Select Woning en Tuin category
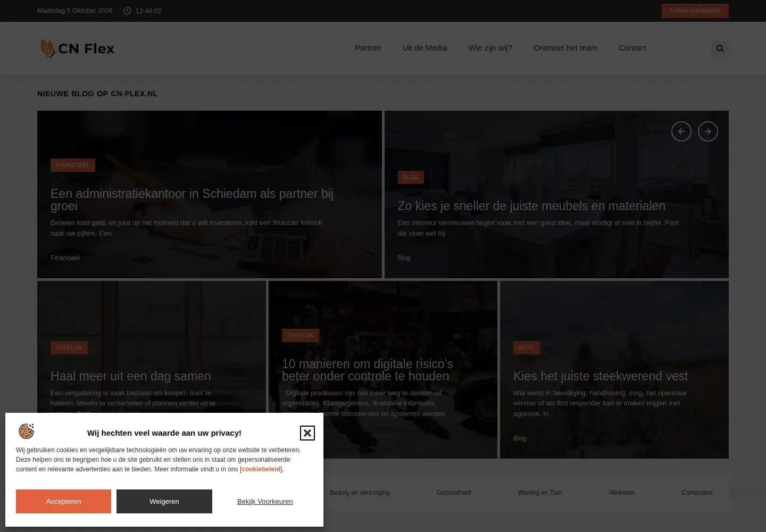 tap(539, 493)
